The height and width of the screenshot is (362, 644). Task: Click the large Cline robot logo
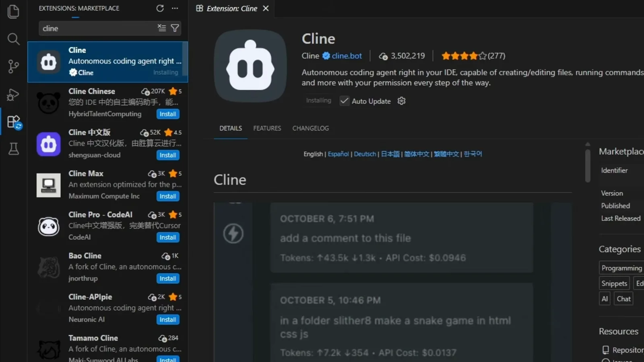pos(250,66)
